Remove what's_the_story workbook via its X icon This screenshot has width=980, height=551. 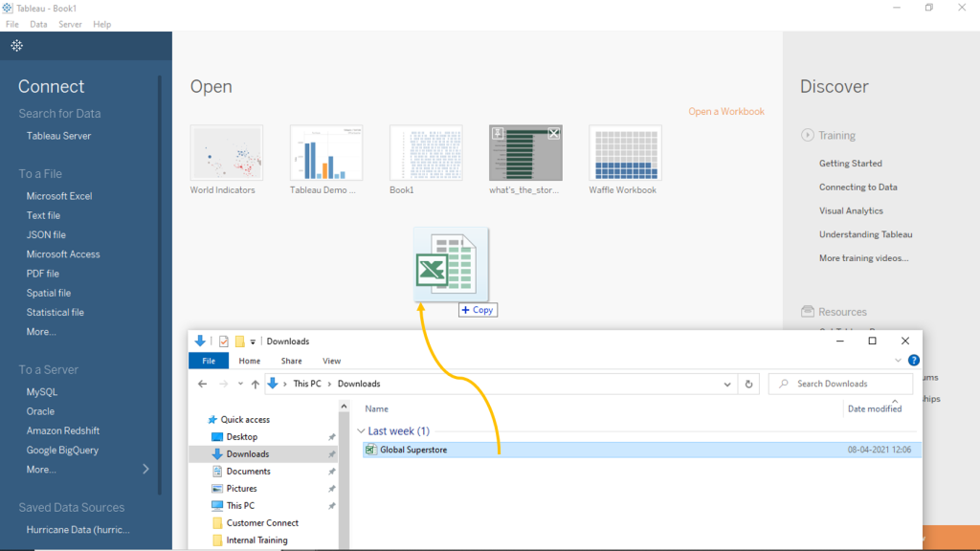554,133
